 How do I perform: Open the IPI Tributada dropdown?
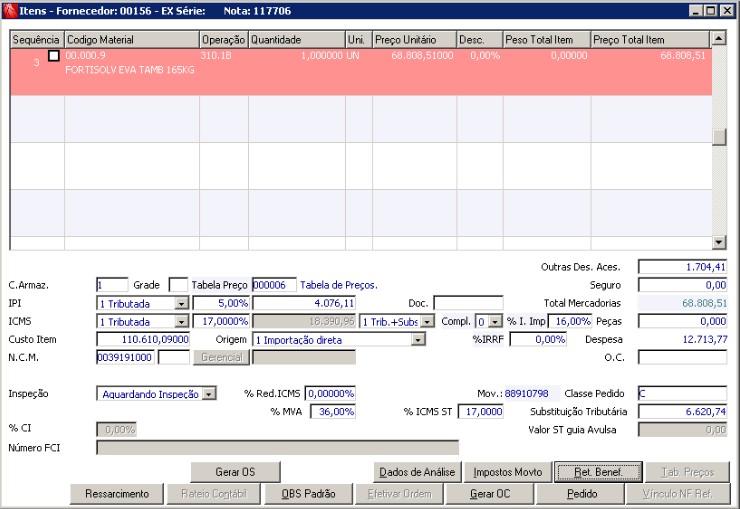pyautogui.click(x=182, y=303)
